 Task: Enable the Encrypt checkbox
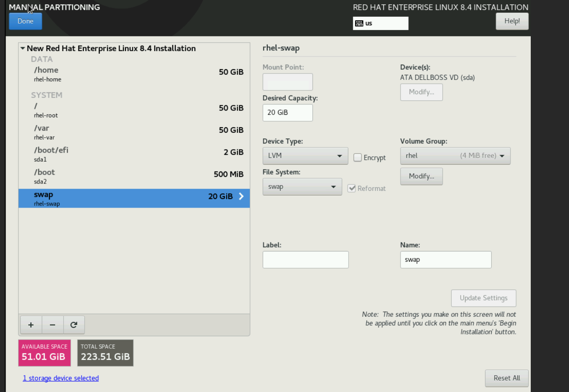click(x=358, y=157)
